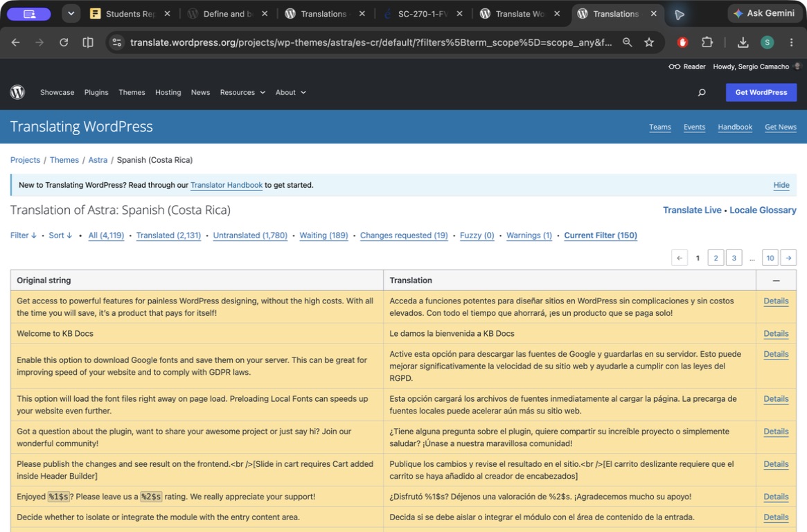Screen dimensions: 807x532
Task: Switch to SC-270-1-F tab
Action: [x=422, y=14]
